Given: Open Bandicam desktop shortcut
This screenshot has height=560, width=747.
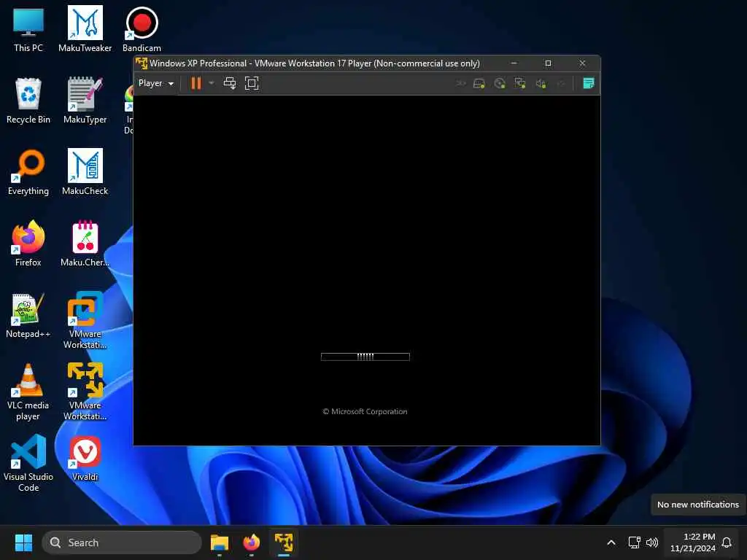Looking at the screenshot, I should point(142,29).
